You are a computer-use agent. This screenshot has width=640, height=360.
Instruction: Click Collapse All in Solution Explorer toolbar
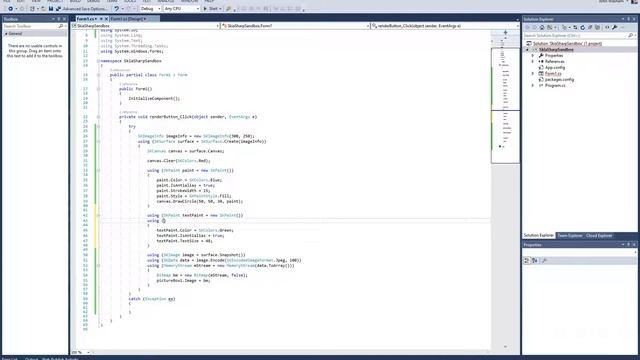(x=590, y=27)
